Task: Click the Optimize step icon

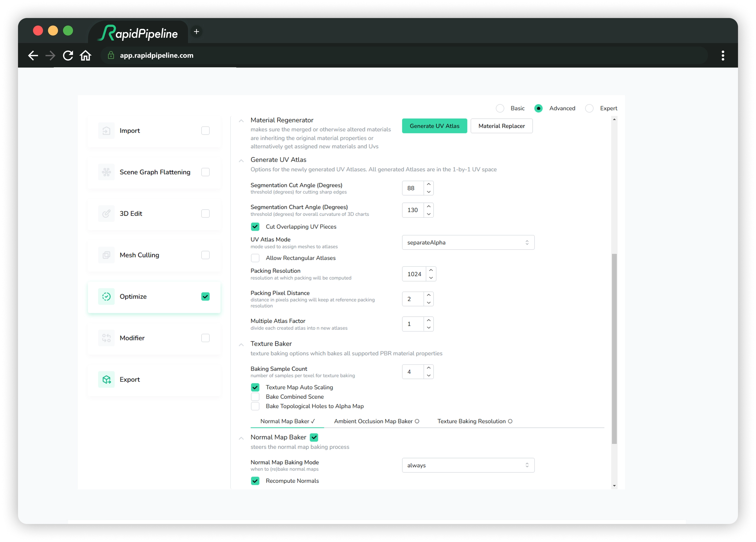Action: (106, 296)
